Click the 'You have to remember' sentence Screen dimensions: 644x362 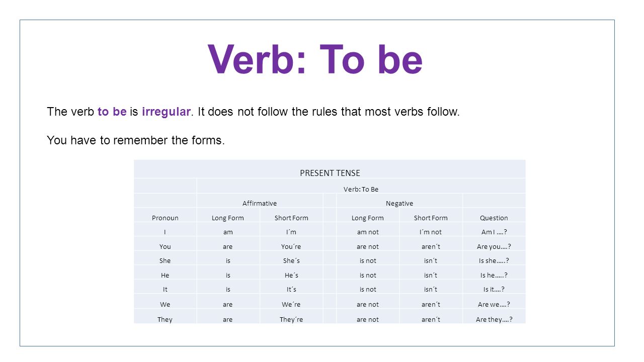click(136, 140)
